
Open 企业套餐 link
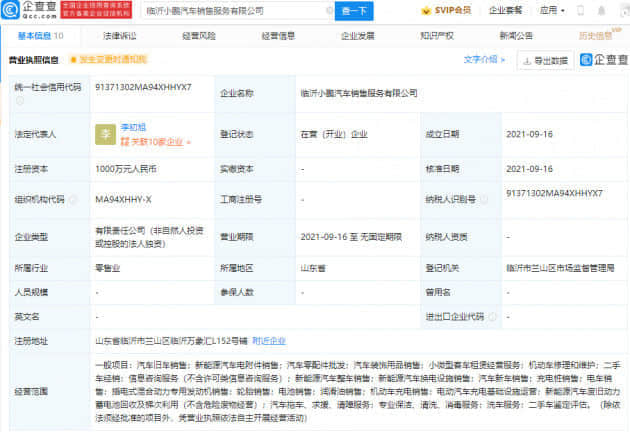[505, 10]
